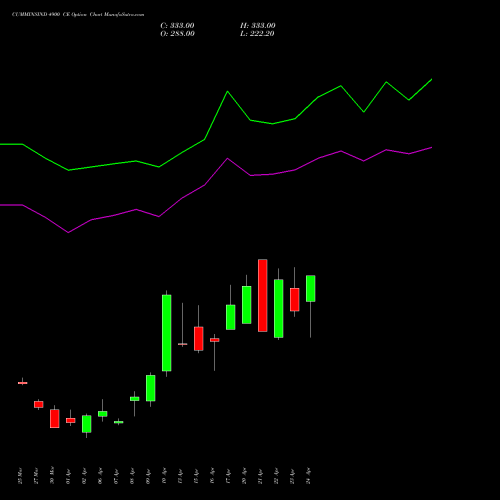This screenshot has height=500, width=500.
Task: Click the 16 Apr date label
Action: (212, 476)
